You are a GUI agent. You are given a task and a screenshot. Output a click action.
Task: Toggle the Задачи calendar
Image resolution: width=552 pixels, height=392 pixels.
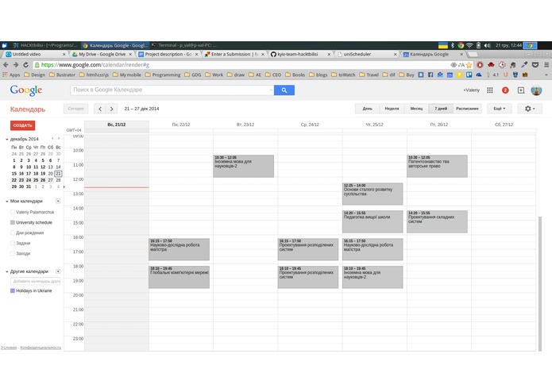(13, 243)
